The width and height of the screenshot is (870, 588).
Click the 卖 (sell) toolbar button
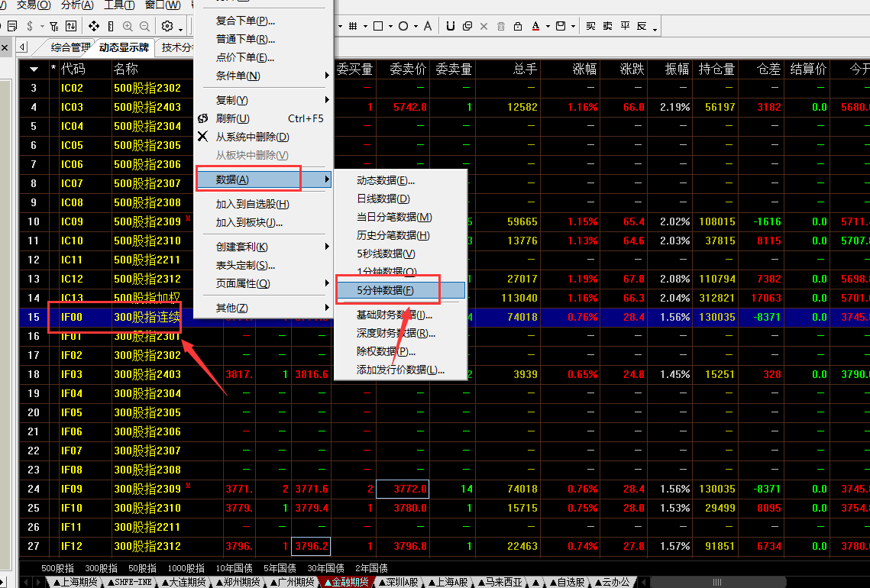tap(607, 26)
